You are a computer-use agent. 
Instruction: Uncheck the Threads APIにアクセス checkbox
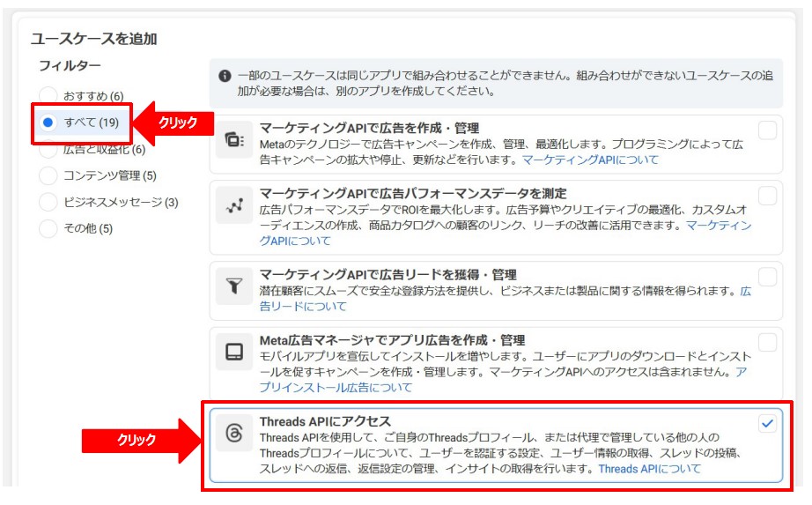click(x=767, y=424)
